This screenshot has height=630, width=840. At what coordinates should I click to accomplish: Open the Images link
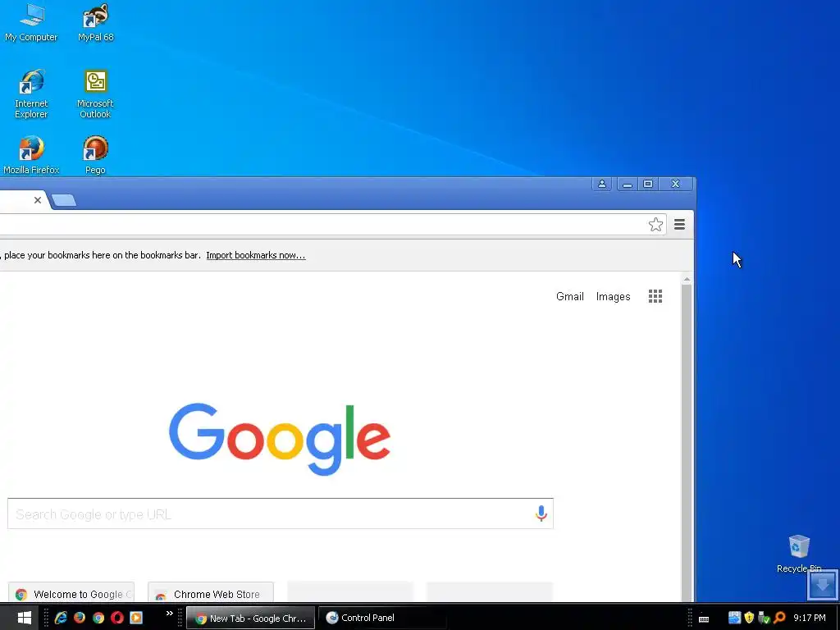click(613, 296)
